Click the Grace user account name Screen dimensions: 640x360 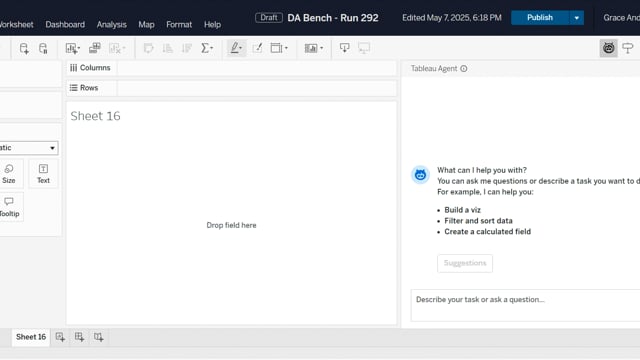click(622, 18)
